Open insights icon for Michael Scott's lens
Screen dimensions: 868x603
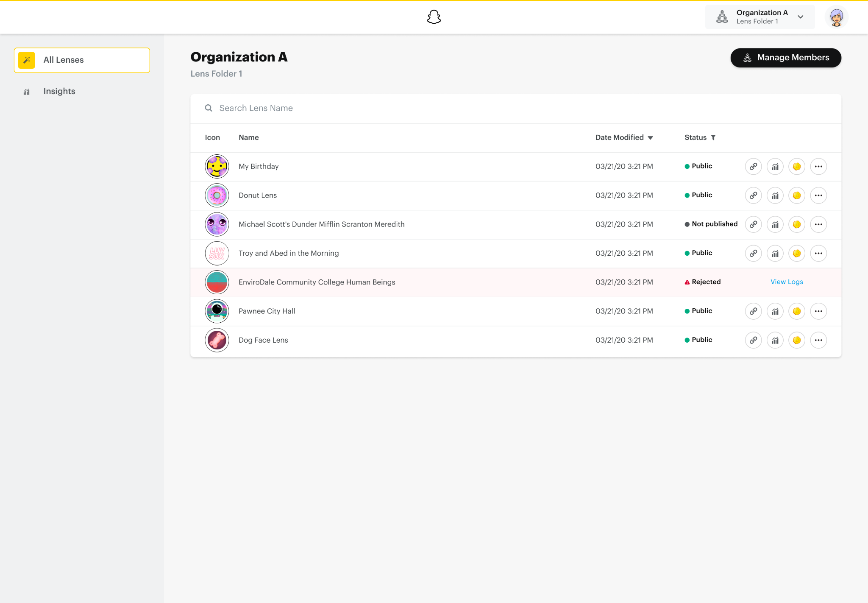click(775, 224)
